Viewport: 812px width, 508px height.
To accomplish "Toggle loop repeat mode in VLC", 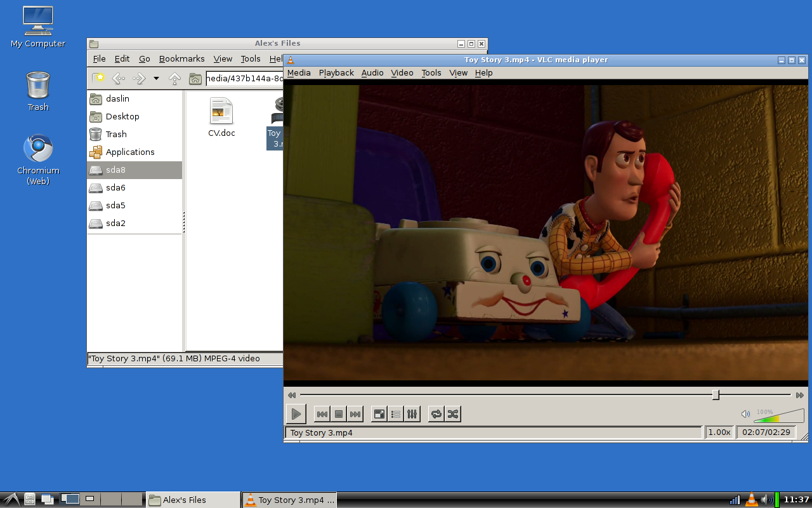I will (x=436, y=414).
